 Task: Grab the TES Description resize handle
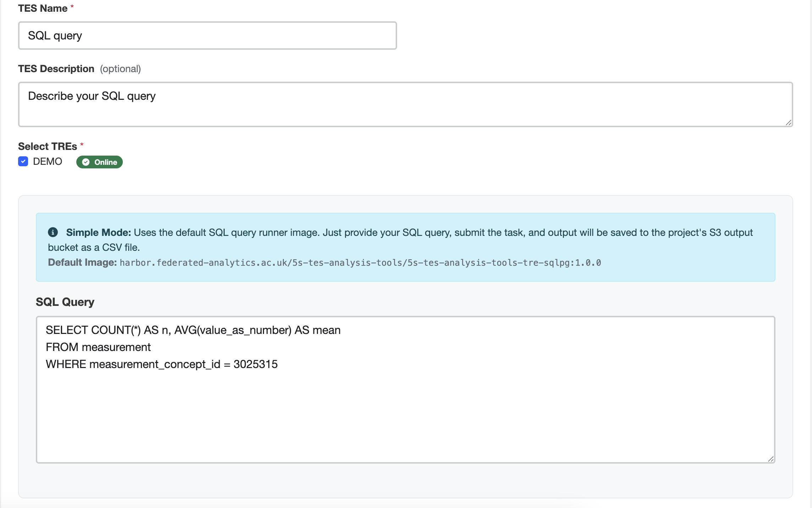pos(788,123)
